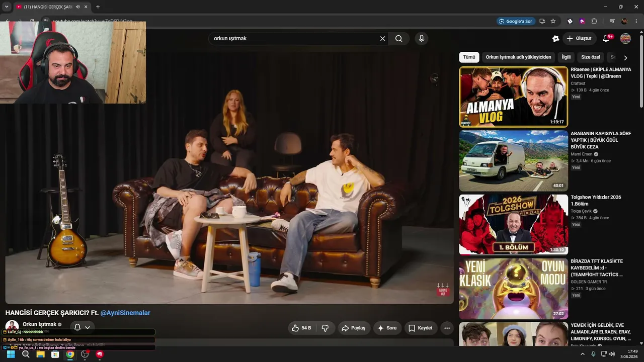
Task: Open the Orkun Işıtmak channel avatar
Action: (12, 326)
